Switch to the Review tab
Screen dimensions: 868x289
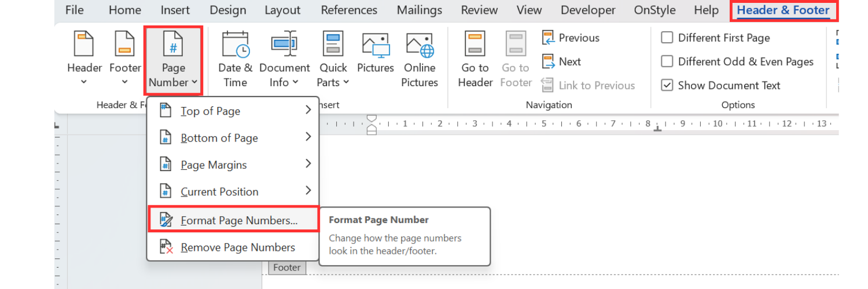point(480,10)
